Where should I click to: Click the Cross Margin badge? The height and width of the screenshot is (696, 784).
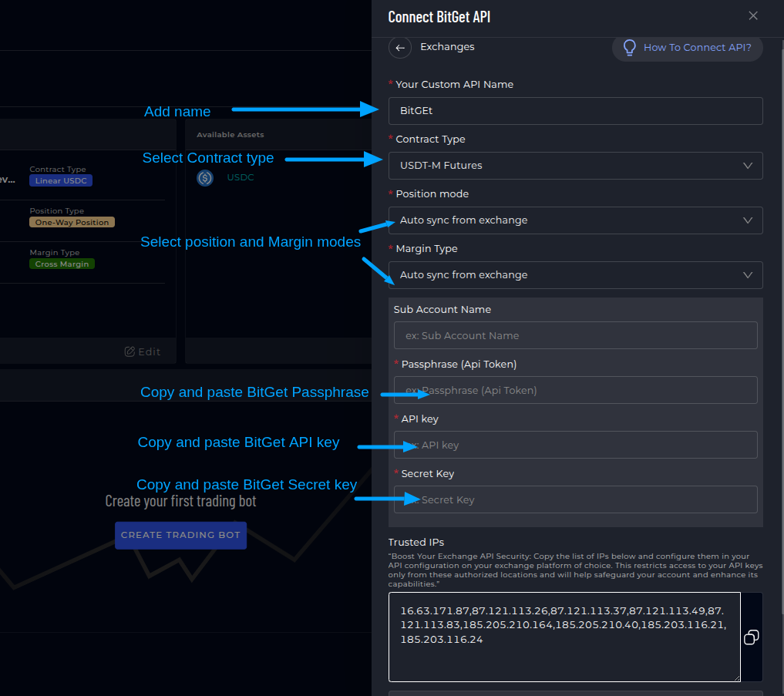[x=62, y=264]
